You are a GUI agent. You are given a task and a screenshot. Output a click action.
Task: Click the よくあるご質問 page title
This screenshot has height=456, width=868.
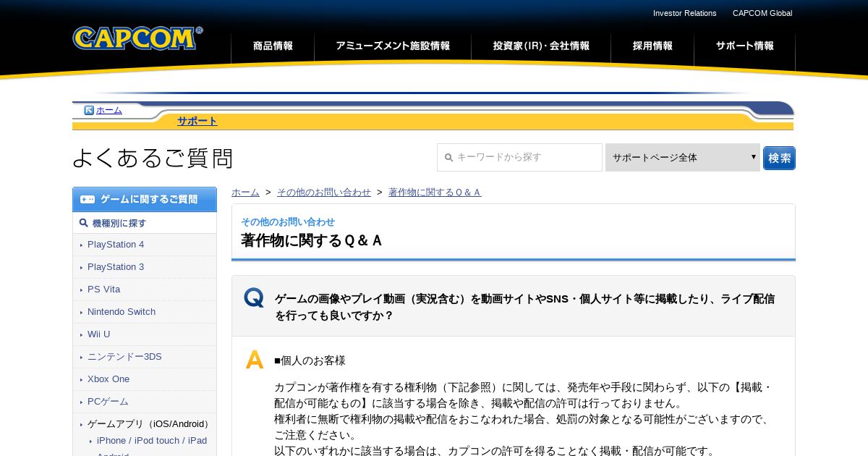[153, 158]
